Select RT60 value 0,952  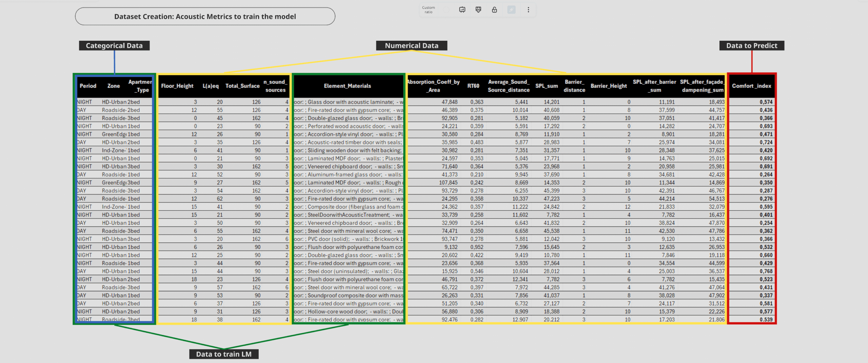pyautogui.click(x=477, y=247)
